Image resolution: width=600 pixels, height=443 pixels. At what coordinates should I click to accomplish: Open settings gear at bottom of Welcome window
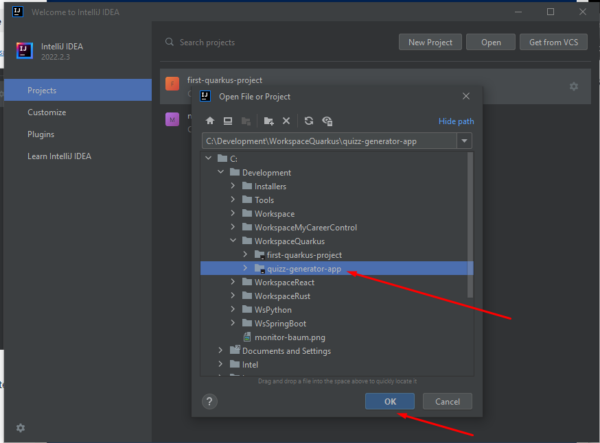click(x=21, y=428)
